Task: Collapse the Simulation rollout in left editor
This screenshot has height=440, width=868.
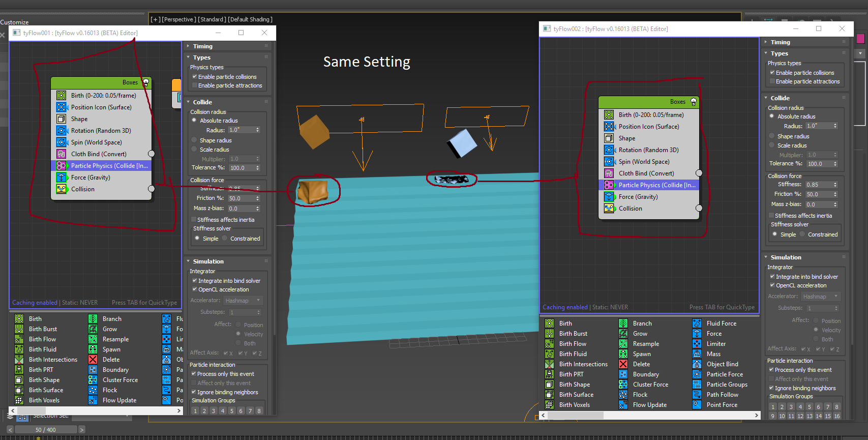Action: coord(208,261)
